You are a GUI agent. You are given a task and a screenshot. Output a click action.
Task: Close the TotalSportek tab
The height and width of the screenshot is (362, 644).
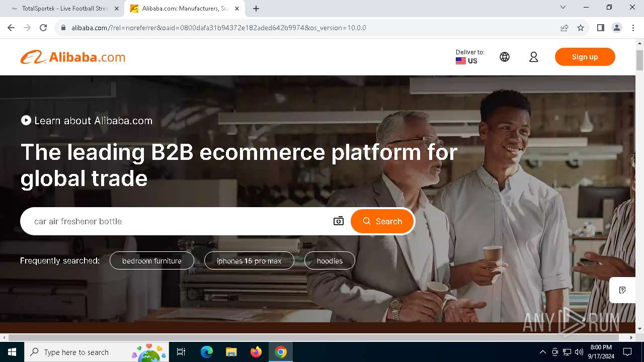click(116, 9)
